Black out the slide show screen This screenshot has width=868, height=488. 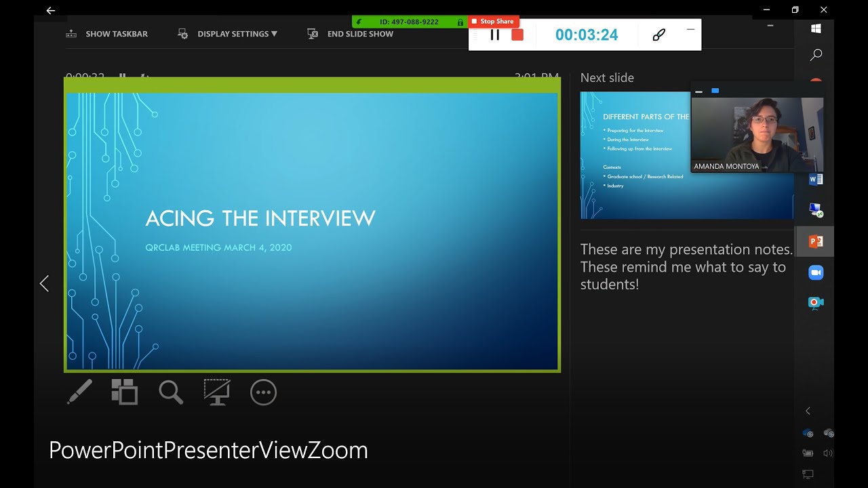point(217,392)
